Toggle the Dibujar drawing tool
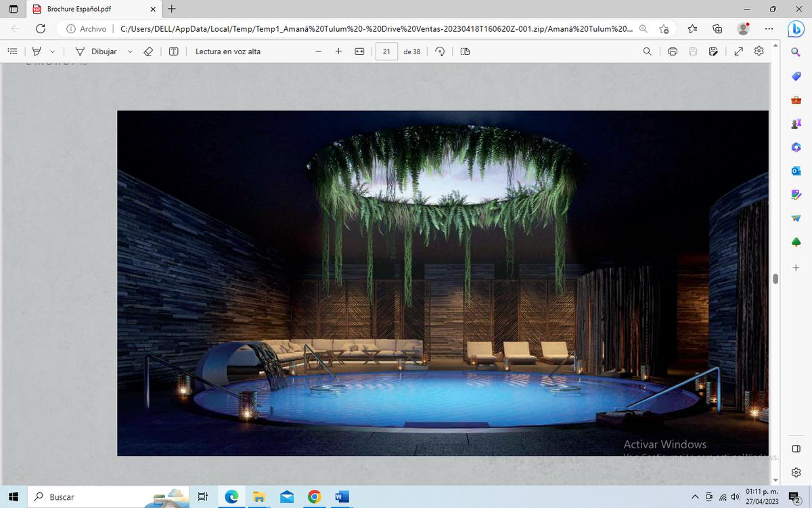The width and height of the screenshot is (812, 508). 96,51
